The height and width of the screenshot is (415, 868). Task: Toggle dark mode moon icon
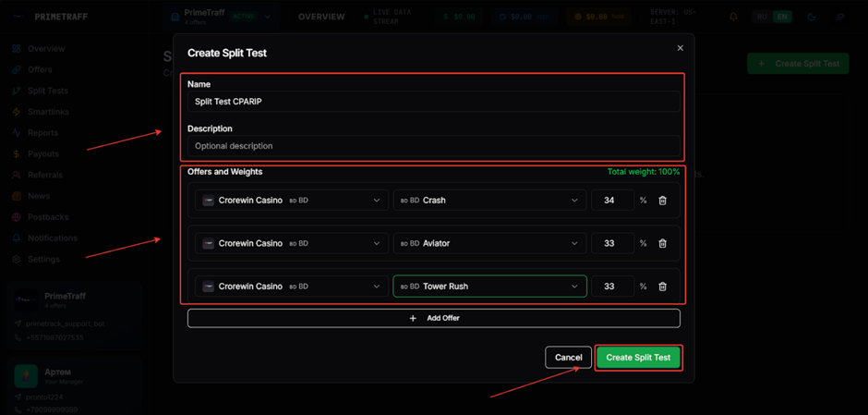pyautogui.click(x=812, y=17)
